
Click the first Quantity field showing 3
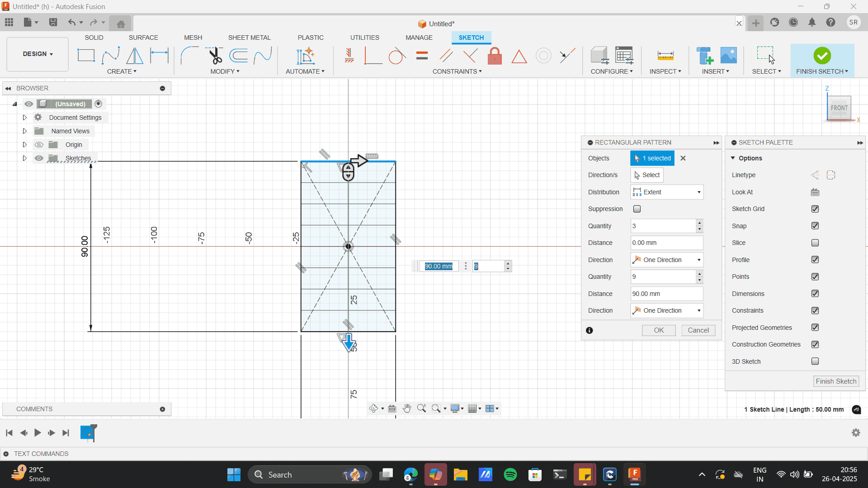click(x=663, y=226)
